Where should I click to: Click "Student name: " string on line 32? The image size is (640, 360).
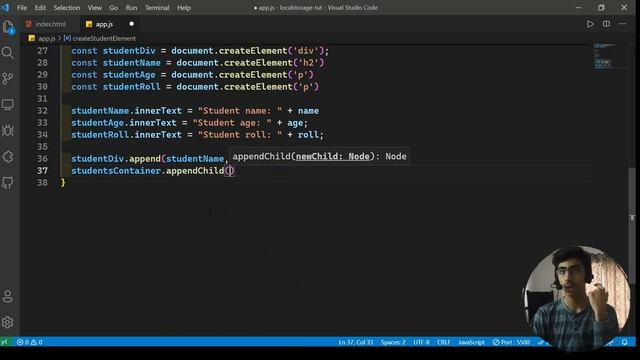pos(240,111)
